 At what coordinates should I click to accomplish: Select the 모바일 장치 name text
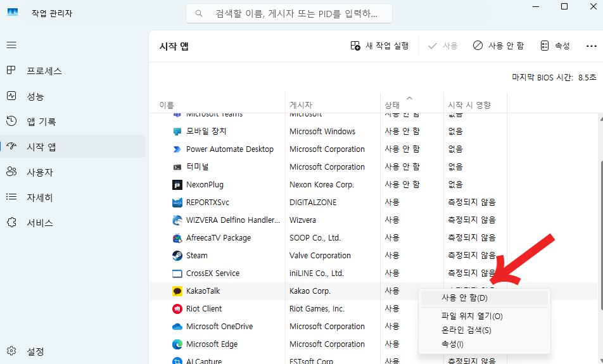point(206,131)
